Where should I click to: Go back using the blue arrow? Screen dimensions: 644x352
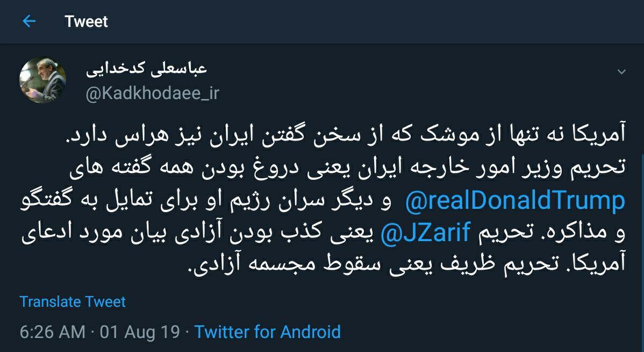pyautogui.click(x=28, y=21)
